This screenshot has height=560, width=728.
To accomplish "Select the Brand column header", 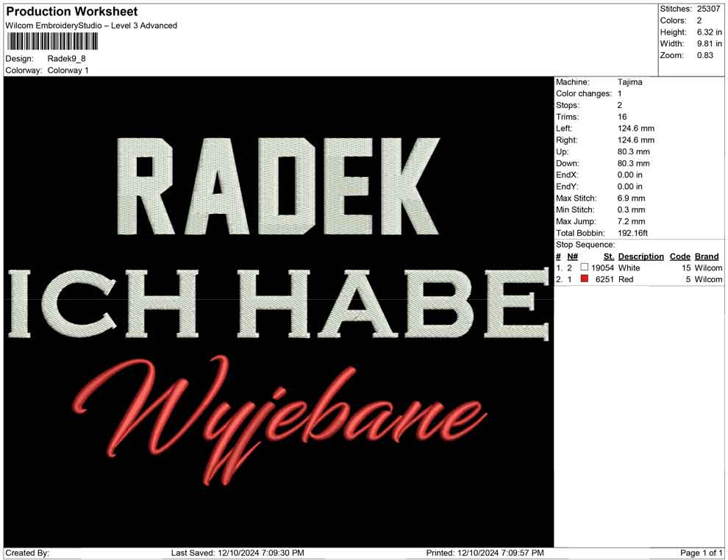I will tap(707, 256).
